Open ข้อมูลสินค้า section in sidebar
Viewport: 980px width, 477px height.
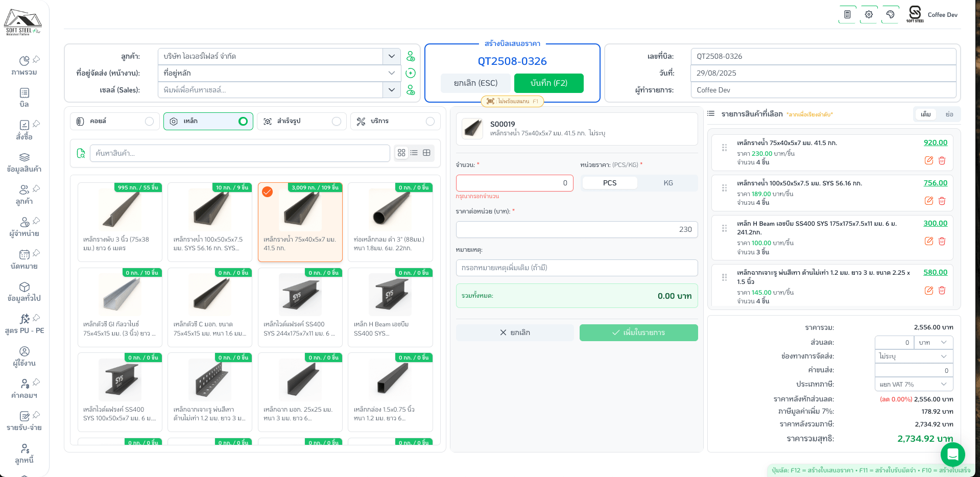[x=24, y=163]
